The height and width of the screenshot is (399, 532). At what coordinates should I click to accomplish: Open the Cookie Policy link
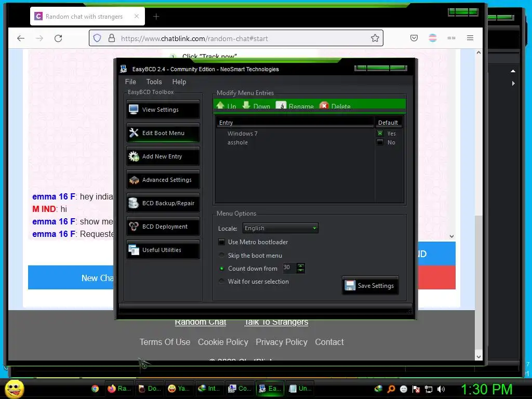point(223,342)
